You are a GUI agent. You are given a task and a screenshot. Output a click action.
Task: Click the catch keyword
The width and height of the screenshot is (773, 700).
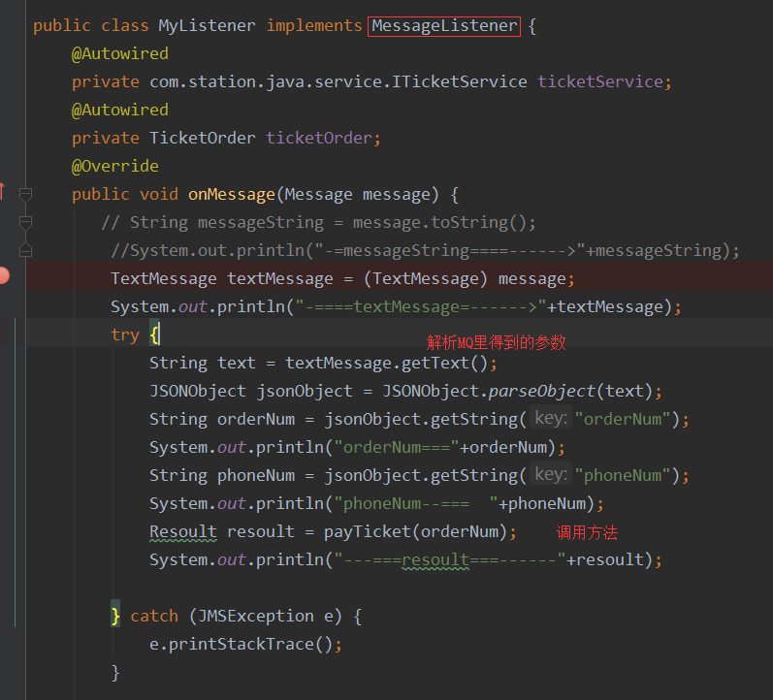point(154,617)
